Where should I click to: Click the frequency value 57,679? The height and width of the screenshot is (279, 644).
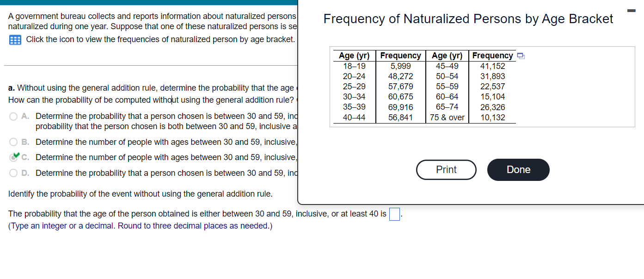[400, 87]
